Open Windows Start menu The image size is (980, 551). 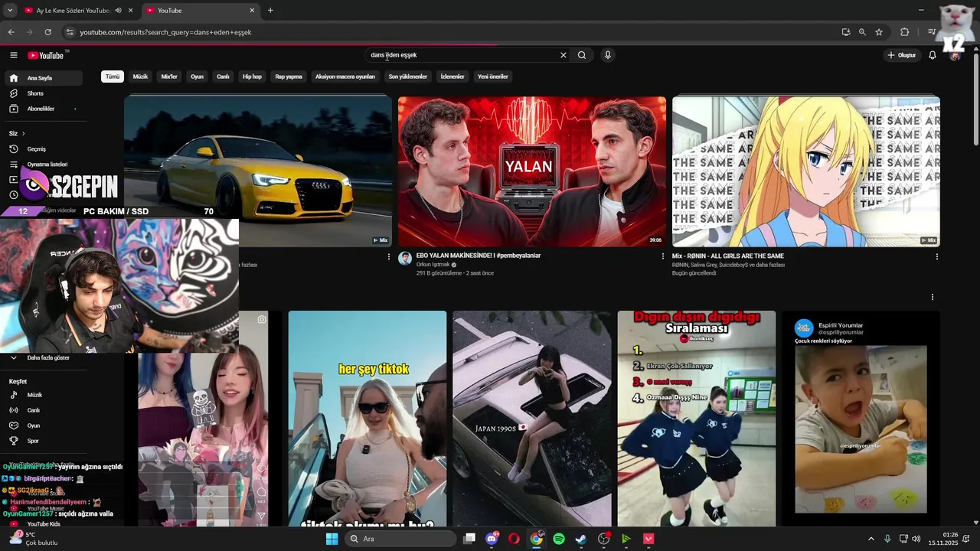(332, 539)
